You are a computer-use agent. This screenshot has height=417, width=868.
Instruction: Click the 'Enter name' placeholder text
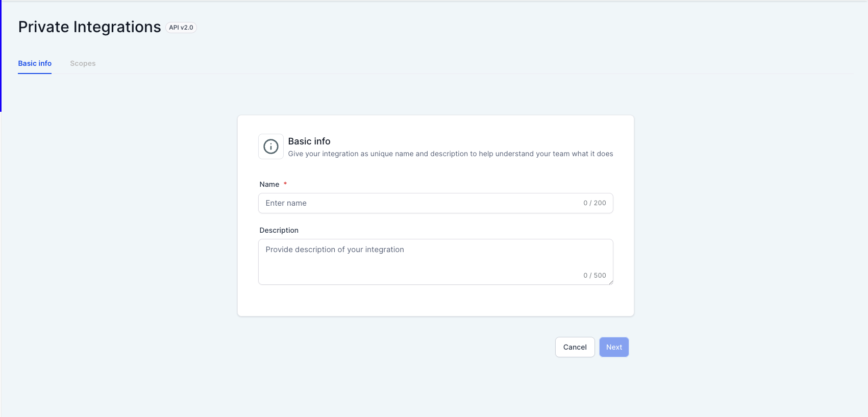(x=286, y=203)
